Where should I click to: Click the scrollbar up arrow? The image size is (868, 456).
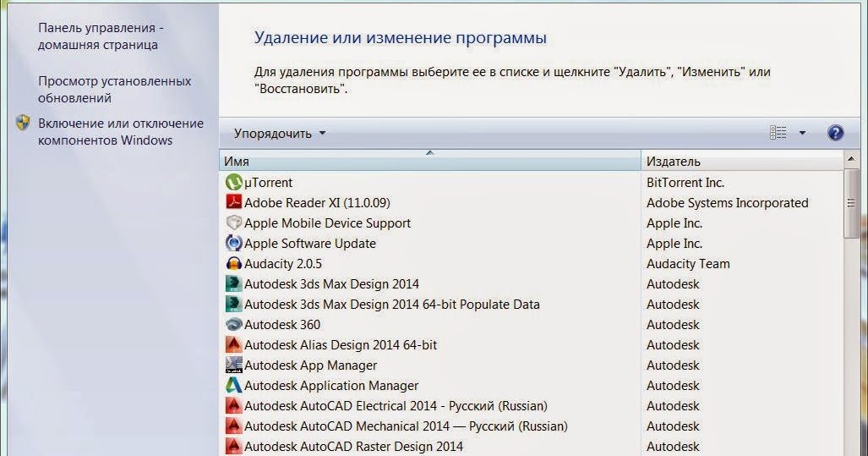click(x=851, y=160)
